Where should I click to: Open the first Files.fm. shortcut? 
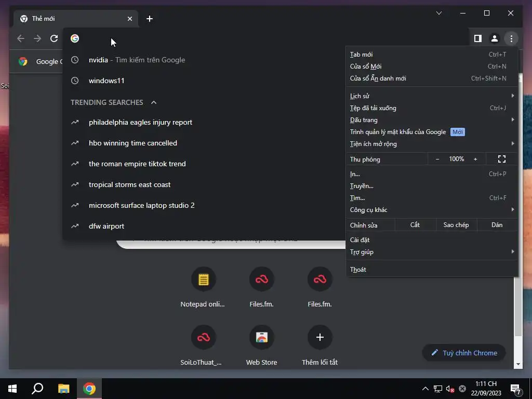[262, 280]
